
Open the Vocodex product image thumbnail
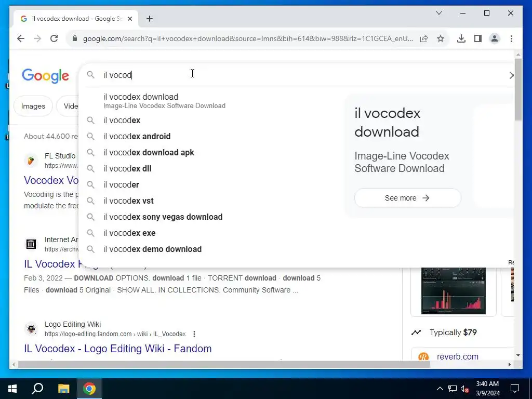click(453, 291)
